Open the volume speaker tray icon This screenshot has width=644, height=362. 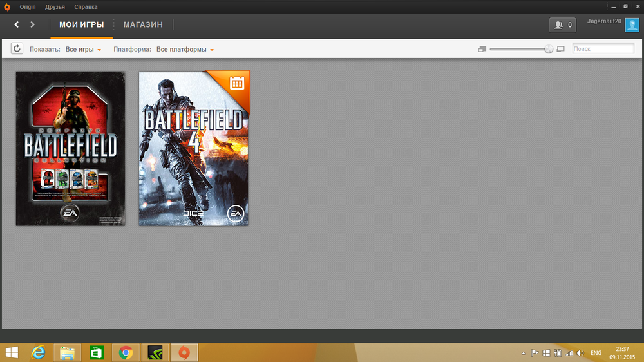pos(580,353)
